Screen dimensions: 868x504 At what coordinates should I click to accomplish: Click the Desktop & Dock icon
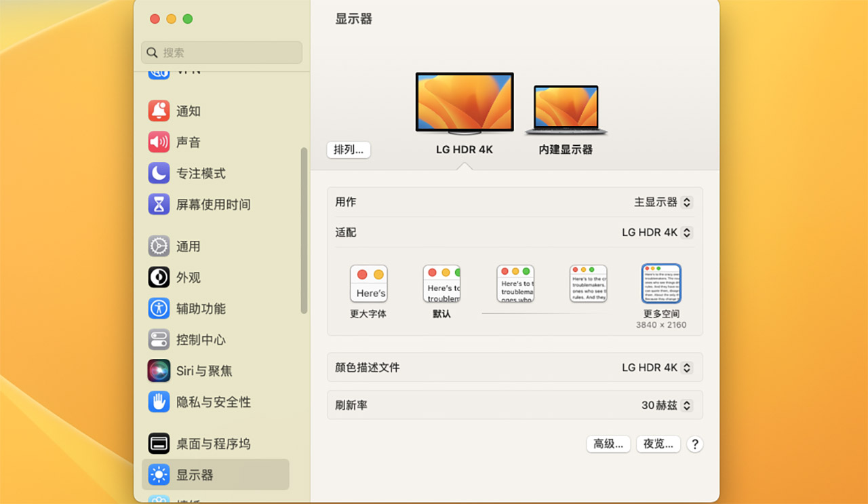click(x=159, y=444)
